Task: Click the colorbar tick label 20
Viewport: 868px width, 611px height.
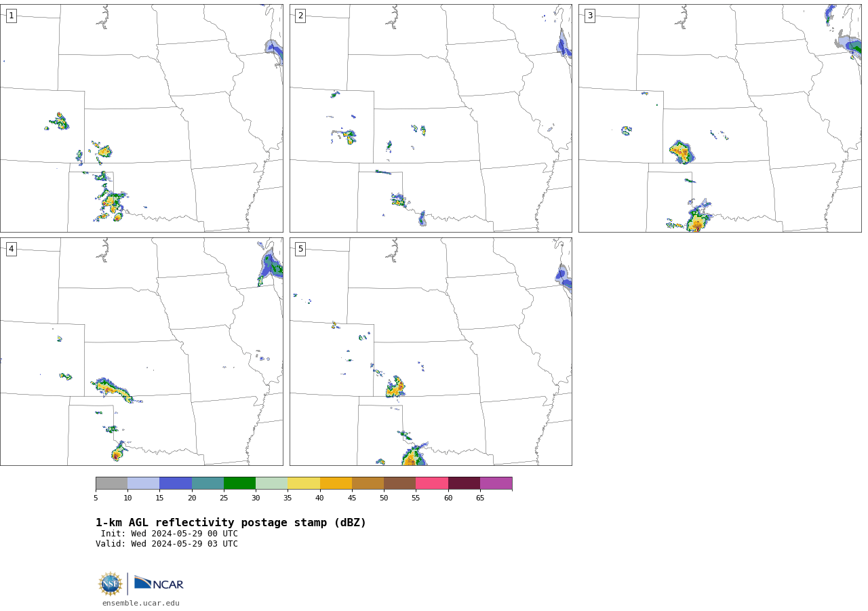Action: click(192, 498)
